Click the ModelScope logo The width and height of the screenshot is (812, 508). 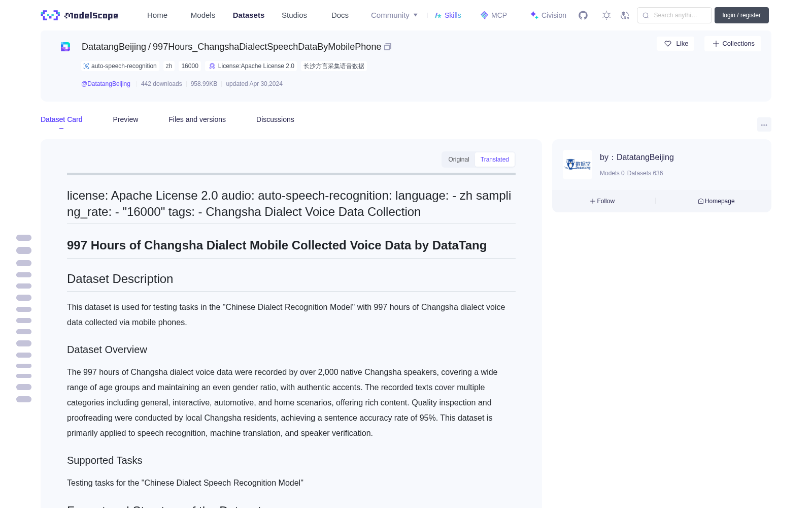(80, 15)
